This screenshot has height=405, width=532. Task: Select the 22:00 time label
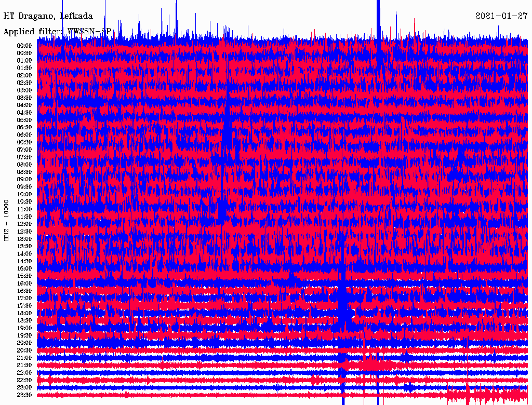(x=24, y=373)
